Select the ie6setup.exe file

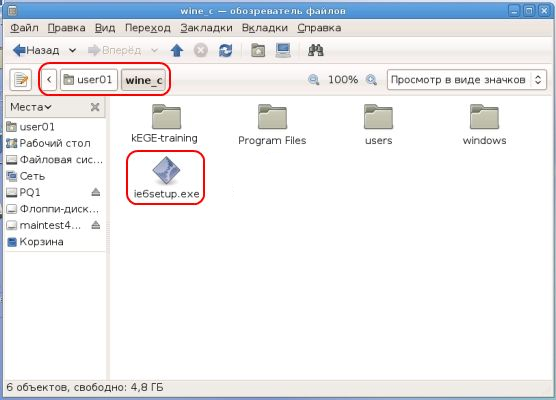pyautogui.click(x=166, y=178)
